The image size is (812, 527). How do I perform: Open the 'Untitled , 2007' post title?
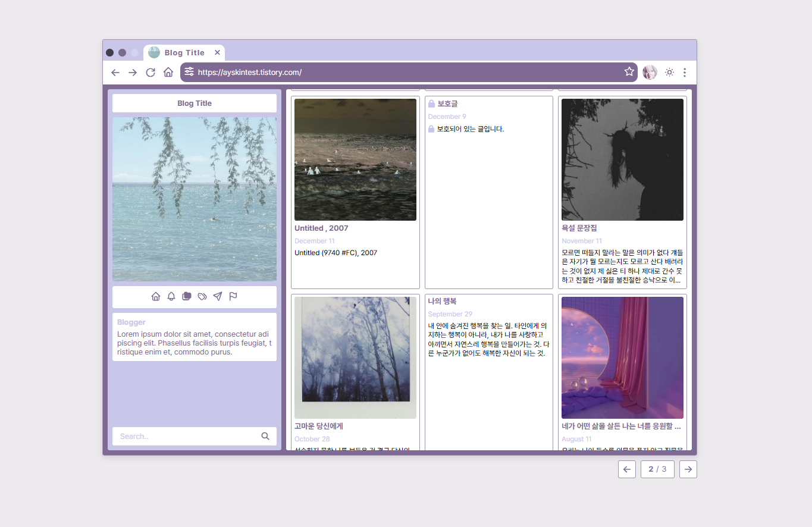321,228
